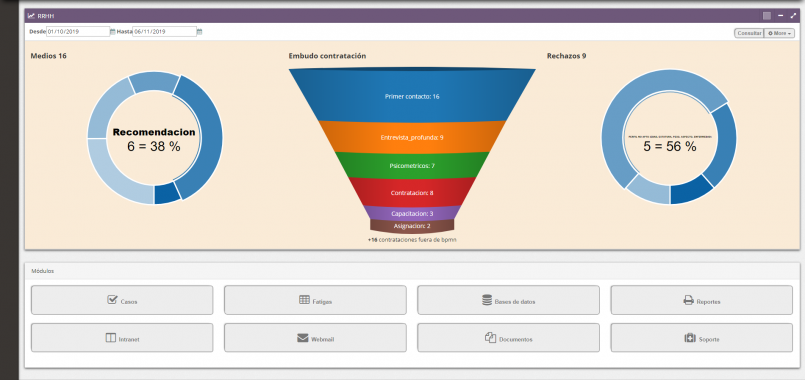The height and width of the screenshot is (380, 805).
Task: Select the Entrevista_profunda: 9 funnel stage
Action: [412, 137]
